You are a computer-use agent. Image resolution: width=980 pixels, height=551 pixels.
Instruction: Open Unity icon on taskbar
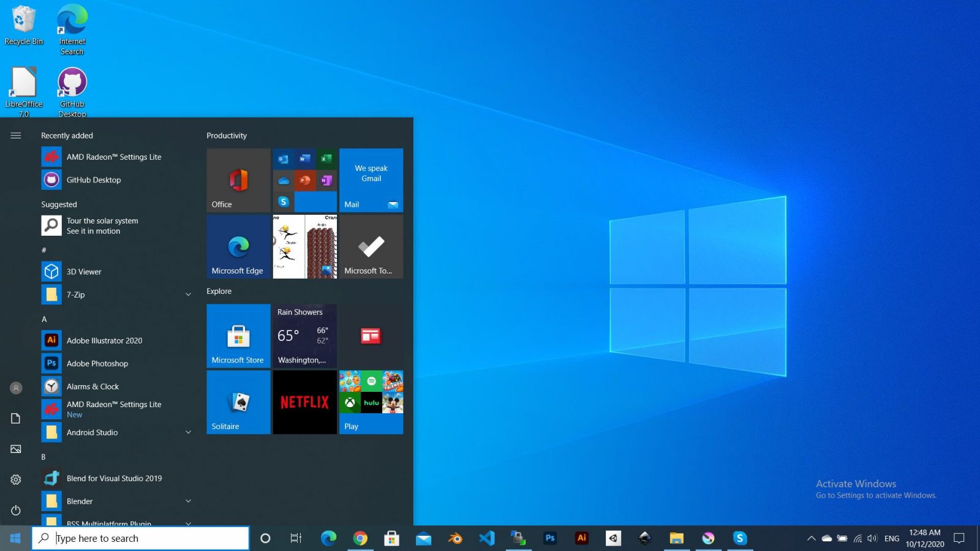pyautogui.click(x=613, y=538)
